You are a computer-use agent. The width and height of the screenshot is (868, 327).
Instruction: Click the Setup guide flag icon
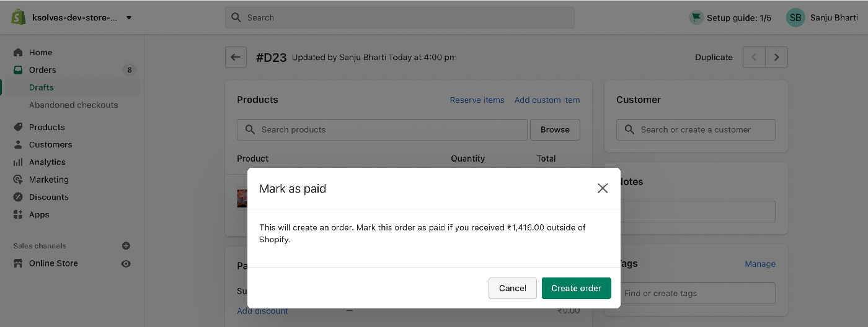click(696, 17)
